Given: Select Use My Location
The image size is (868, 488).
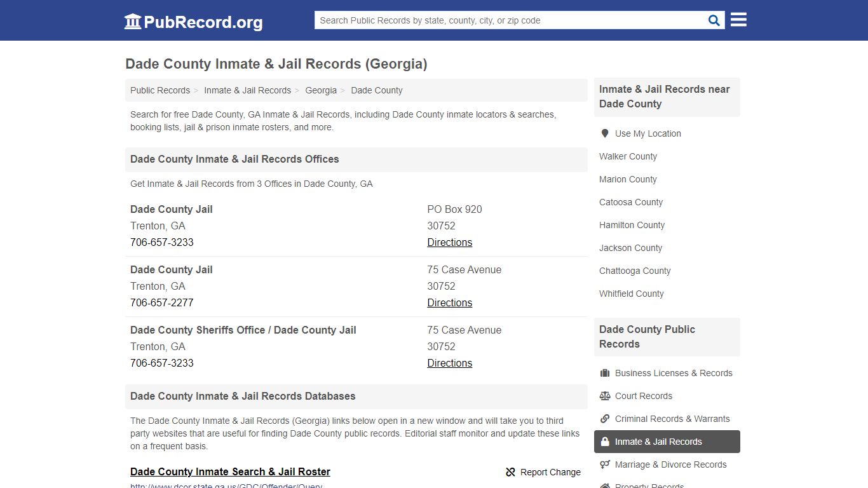Looking at the screenshot, I should (x=648, y=133).
